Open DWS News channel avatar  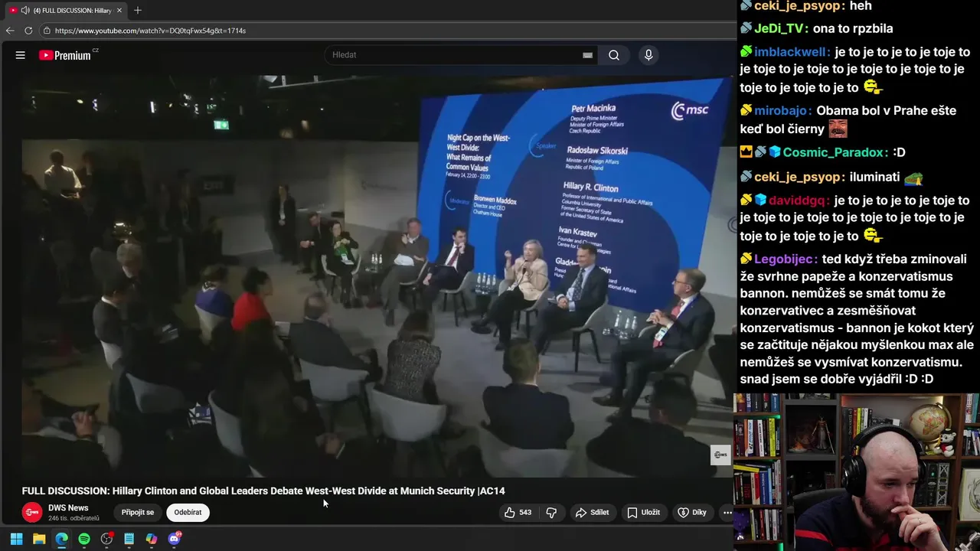32,513
